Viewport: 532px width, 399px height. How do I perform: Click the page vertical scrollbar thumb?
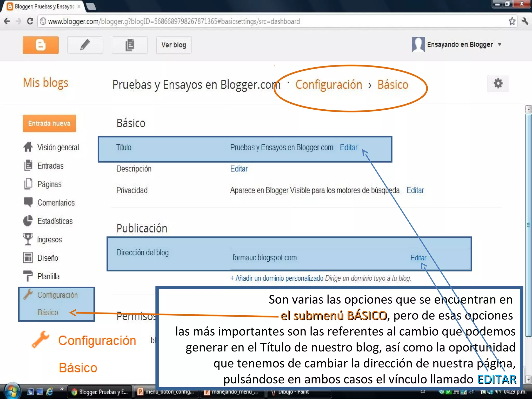click(528, 225)
